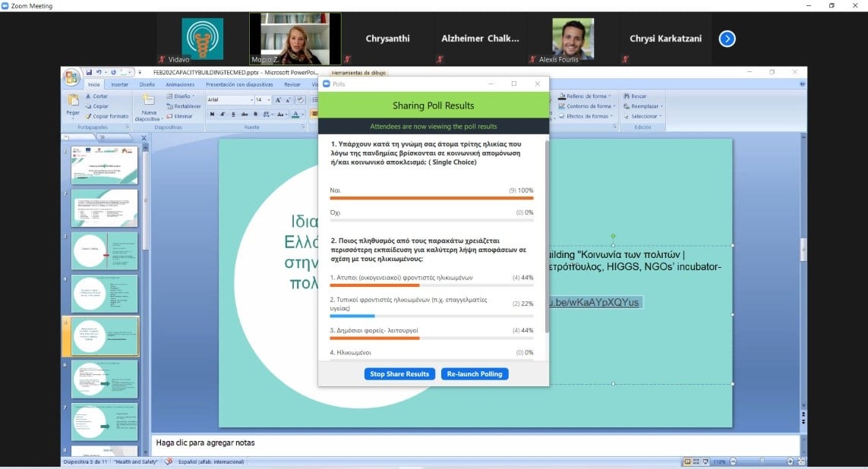Click the Cortar cut tool

point(96,96)
